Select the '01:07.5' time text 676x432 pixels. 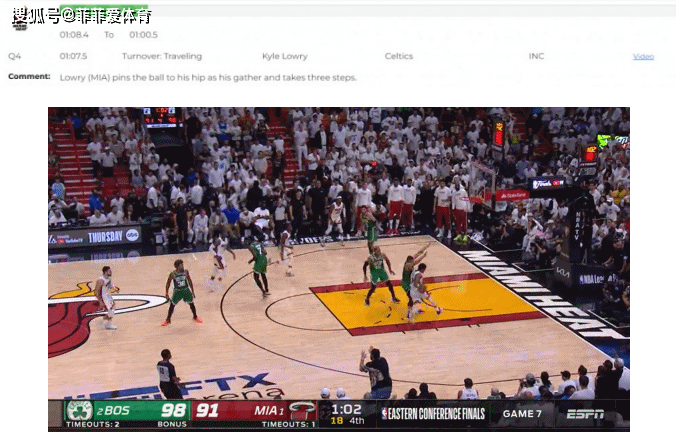(x=73, y=56)
